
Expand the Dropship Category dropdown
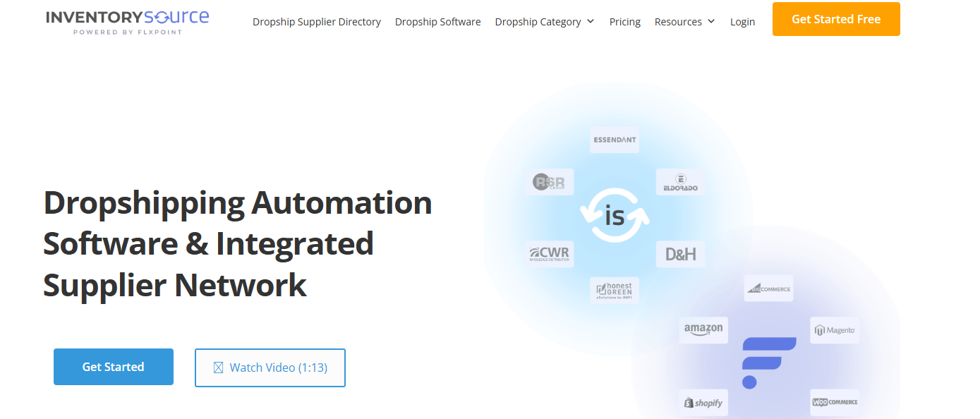point(544,22)
